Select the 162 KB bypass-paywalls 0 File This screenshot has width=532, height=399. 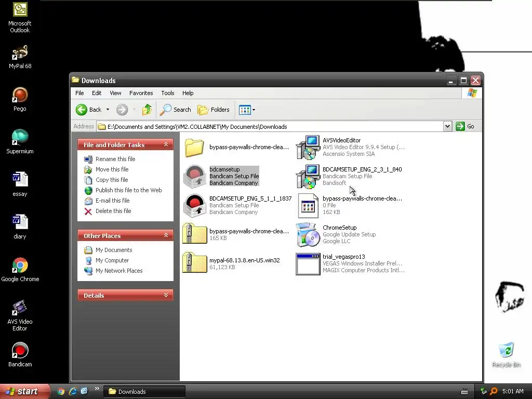coord(308,205)
